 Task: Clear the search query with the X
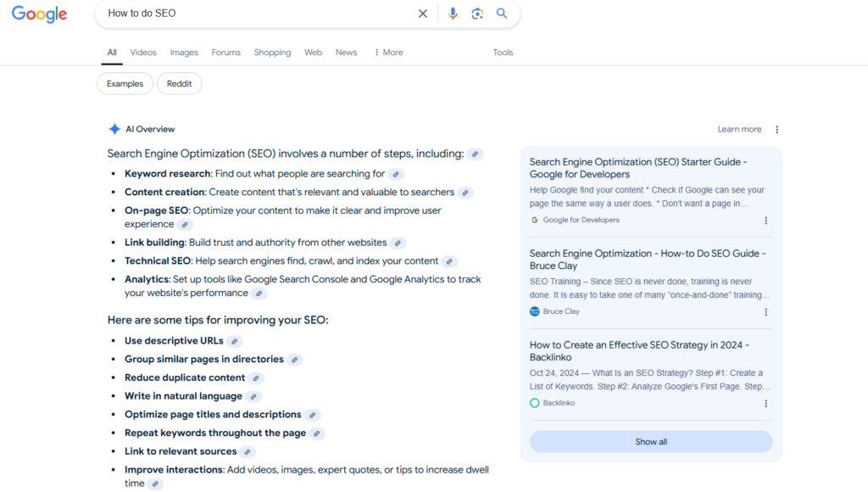pyautogui.click(x=423, y=14)
